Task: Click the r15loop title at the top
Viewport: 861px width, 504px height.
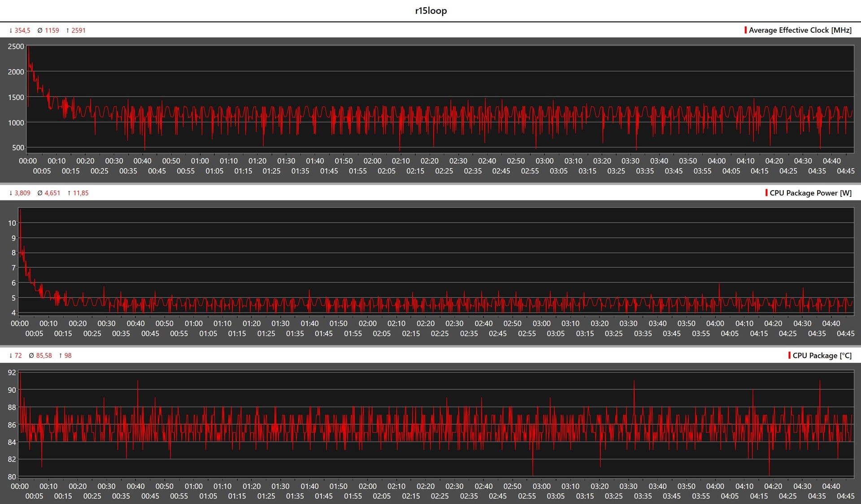Action: [430, 11]
